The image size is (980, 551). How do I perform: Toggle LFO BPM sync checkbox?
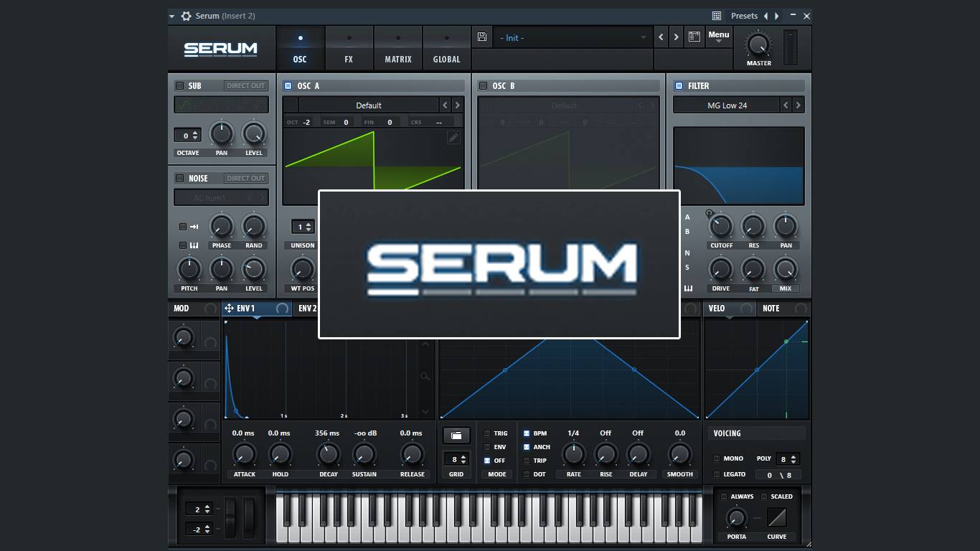tap(526, 433)
